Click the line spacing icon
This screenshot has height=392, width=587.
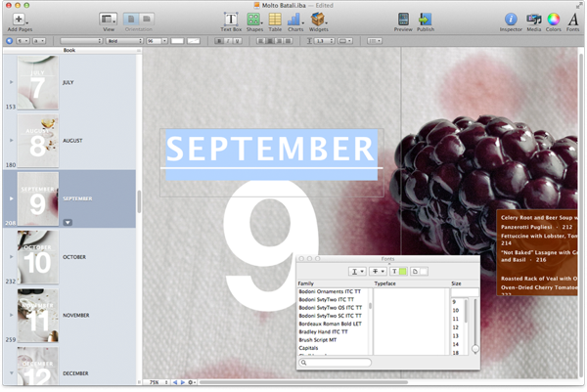(309, 41)
